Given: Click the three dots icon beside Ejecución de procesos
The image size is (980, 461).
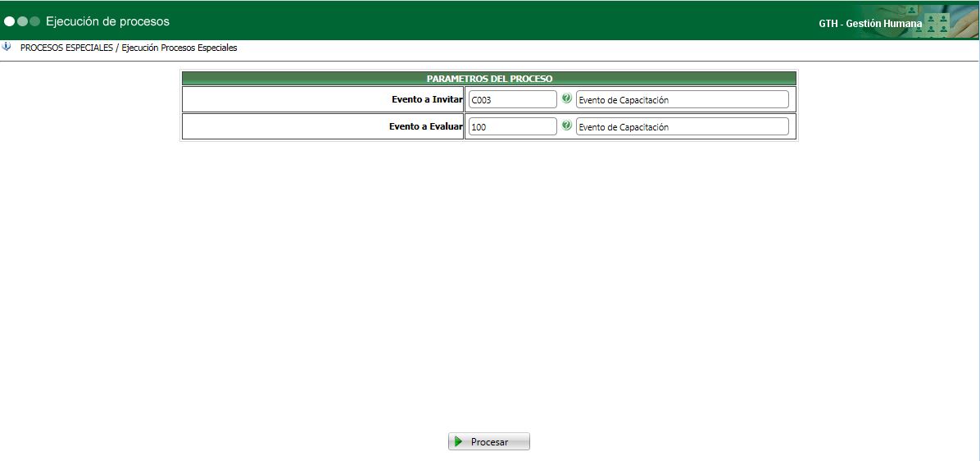Looking at the screenshot, I should click(x=22, y=21).
